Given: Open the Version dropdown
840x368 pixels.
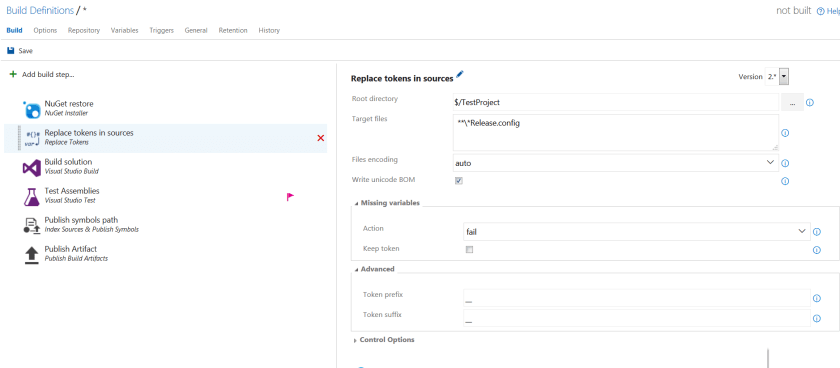Looking at the screenshot, I should pyautogui.click(x=784, y=77).
